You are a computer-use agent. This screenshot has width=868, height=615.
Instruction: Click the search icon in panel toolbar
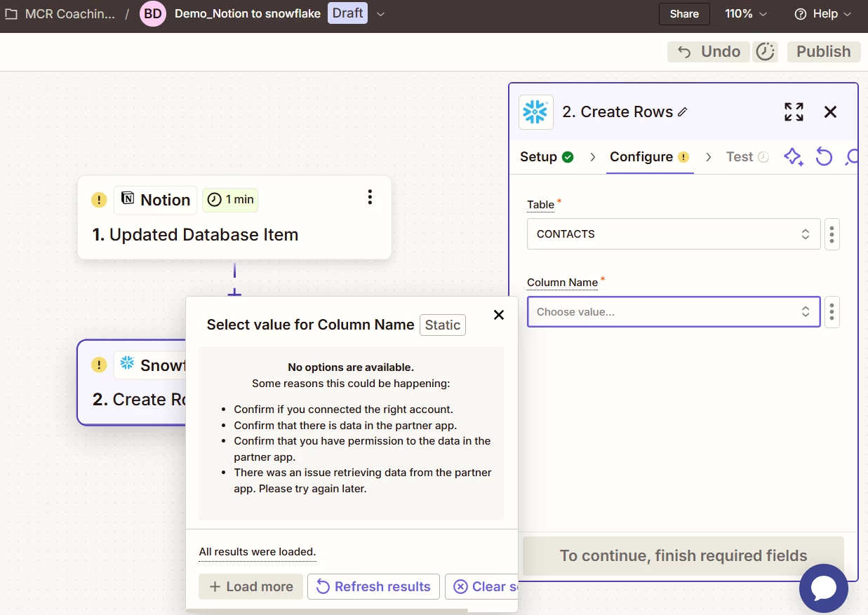(851, 157)
